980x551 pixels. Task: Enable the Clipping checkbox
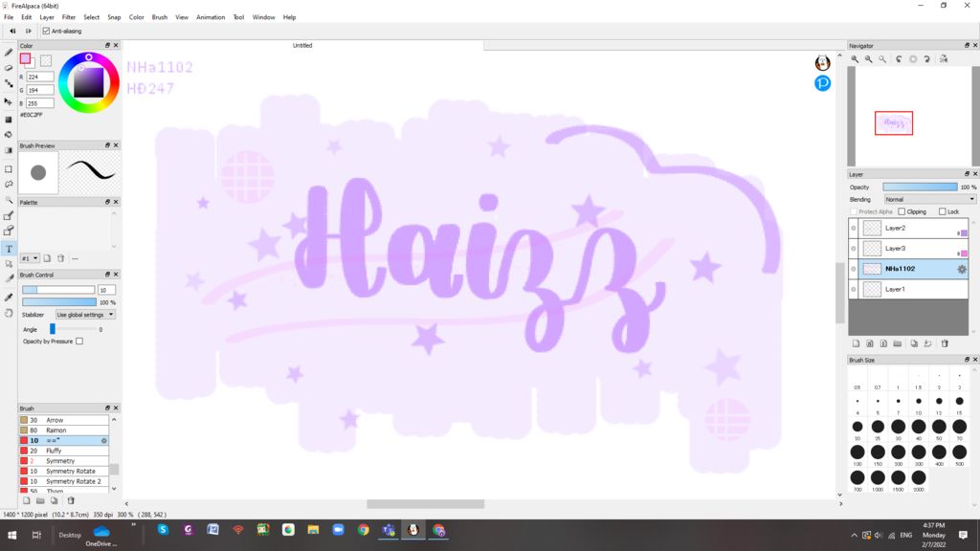(902, 211)
